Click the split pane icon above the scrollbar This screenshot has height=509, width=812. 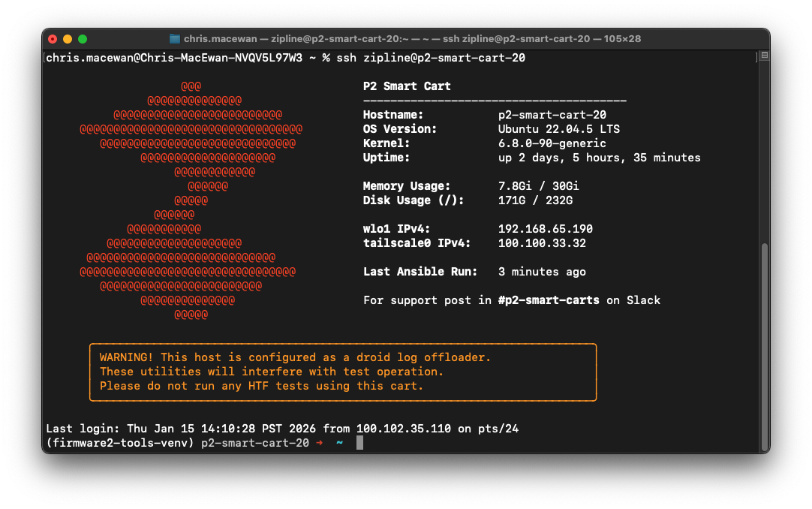coord(765,55)
